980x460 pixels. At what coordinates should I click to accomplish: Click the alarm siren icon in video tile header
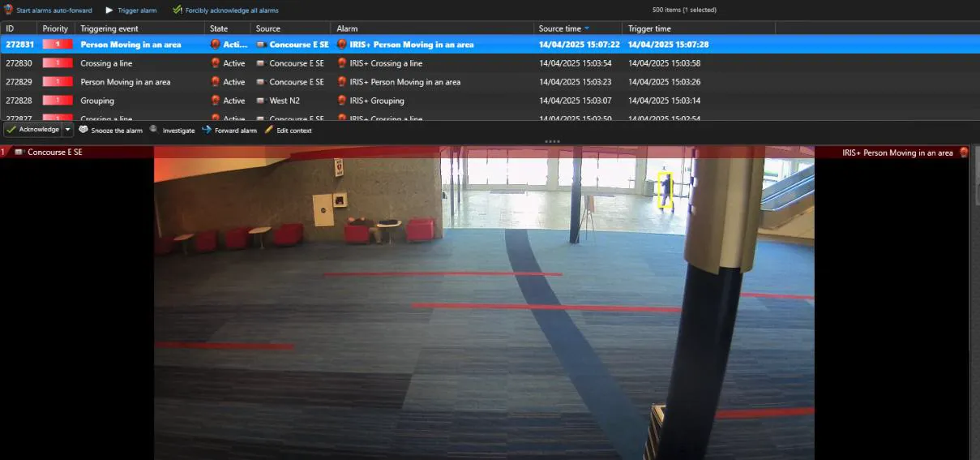tap(964, 153)
